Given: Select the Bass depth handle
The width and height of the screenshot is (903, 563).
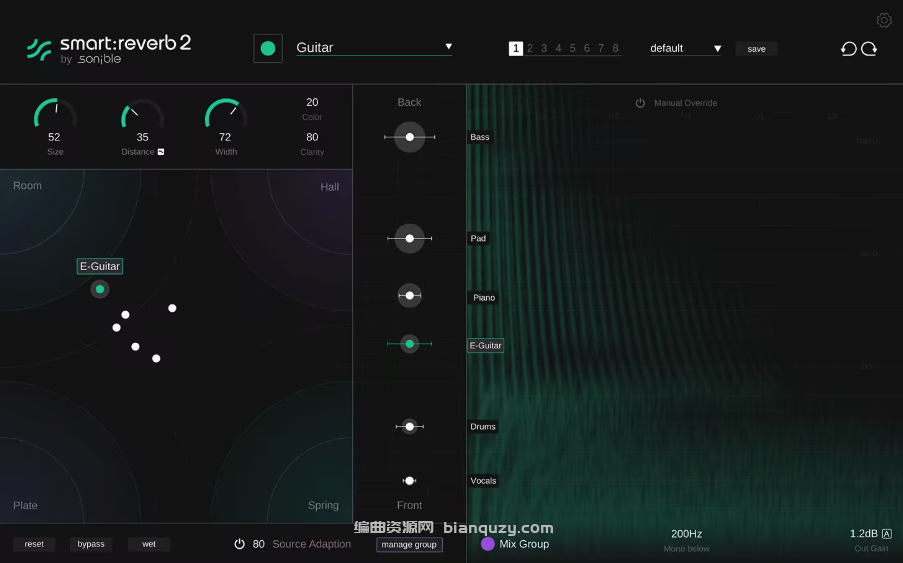Looking at the screenshot, I should tap(409, 137).
